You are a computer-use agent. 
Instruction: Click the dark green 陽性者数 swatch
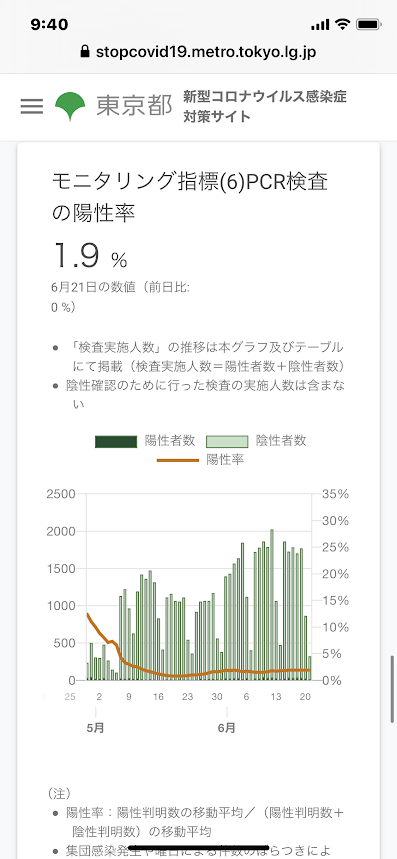[x=116, y=441]
